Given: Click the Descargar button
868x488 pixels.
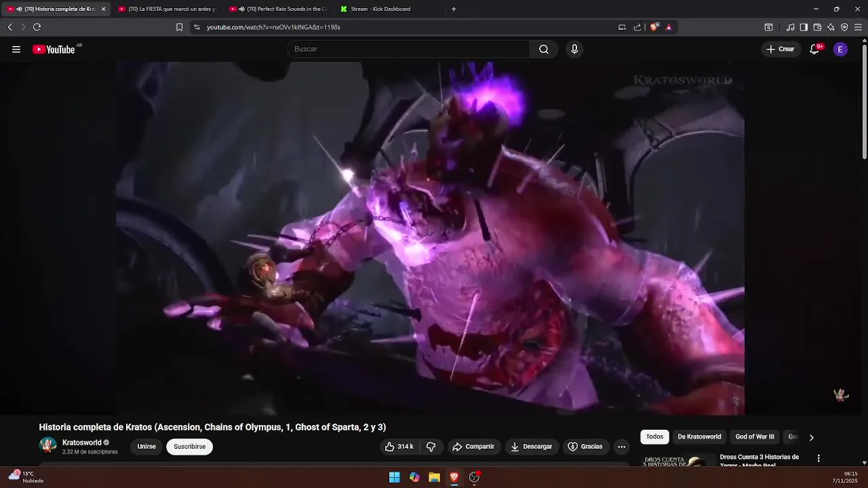Looking at the screenshot, I should click(x=531, y=447).
